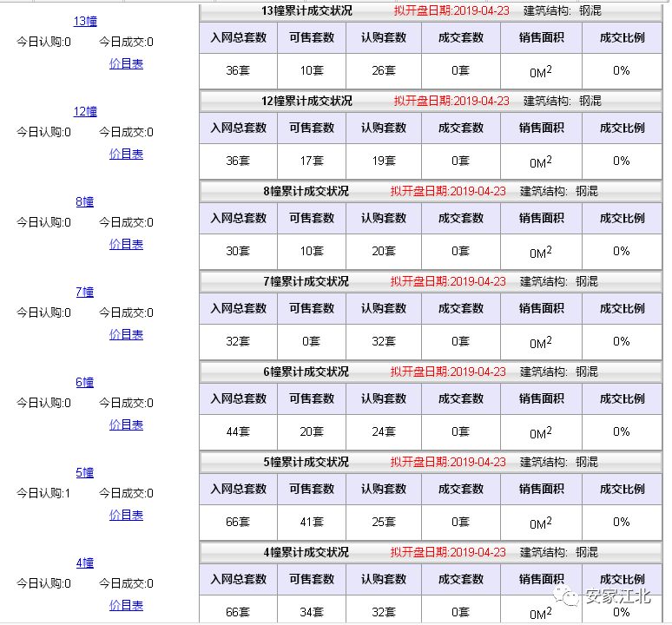This screenshot has width=672, height=625.
Task: Click 认购套数 column header in 8幢 table
Action: click(x=384, y=219)
